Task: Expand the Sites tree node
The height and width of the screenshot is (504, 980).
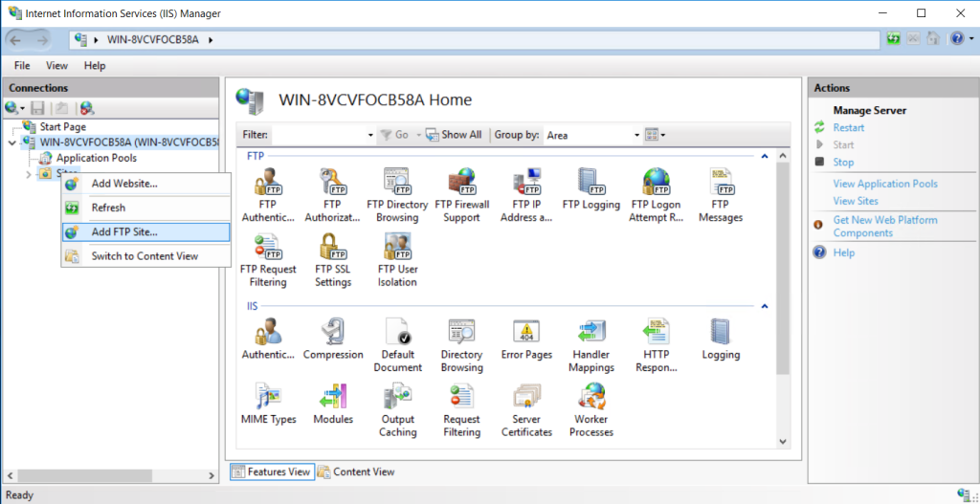Action: tap(29, 174)
